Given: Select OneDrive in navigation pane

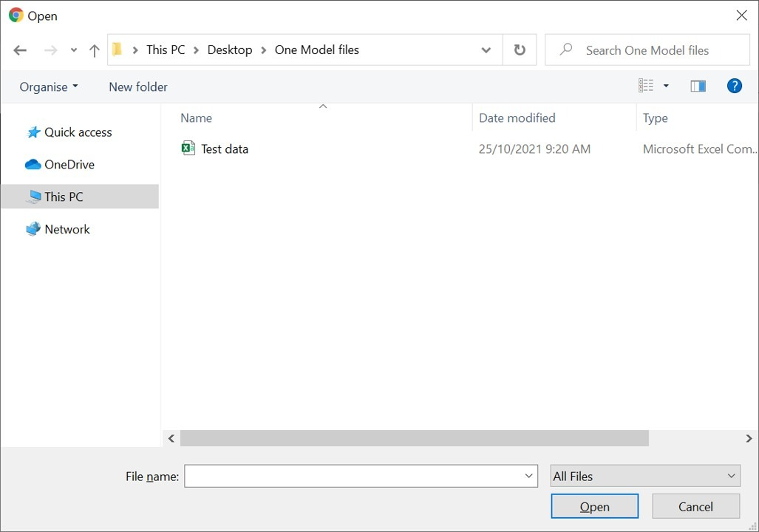Looking at the screenshot, I should tap(69, 165).
